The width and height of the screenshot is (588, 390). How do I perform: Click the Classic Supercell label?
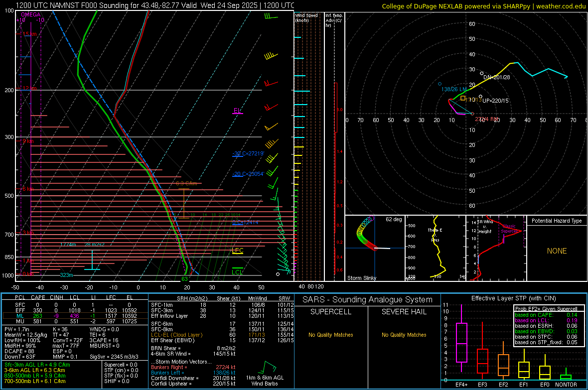509,229
